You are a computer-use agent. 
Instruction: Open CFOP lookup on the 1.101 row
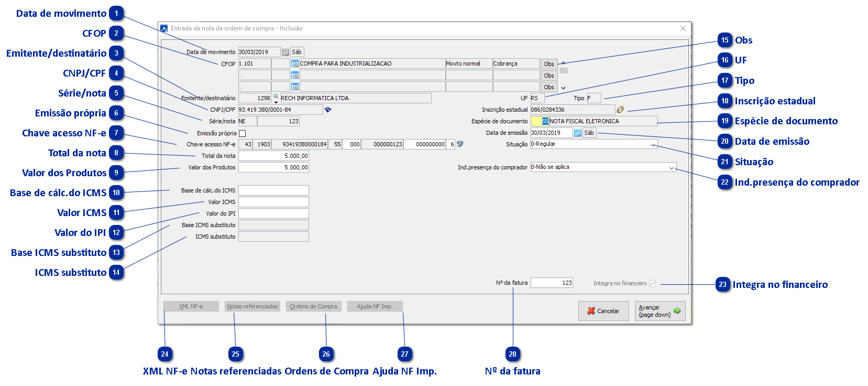[x=295, y=63]
